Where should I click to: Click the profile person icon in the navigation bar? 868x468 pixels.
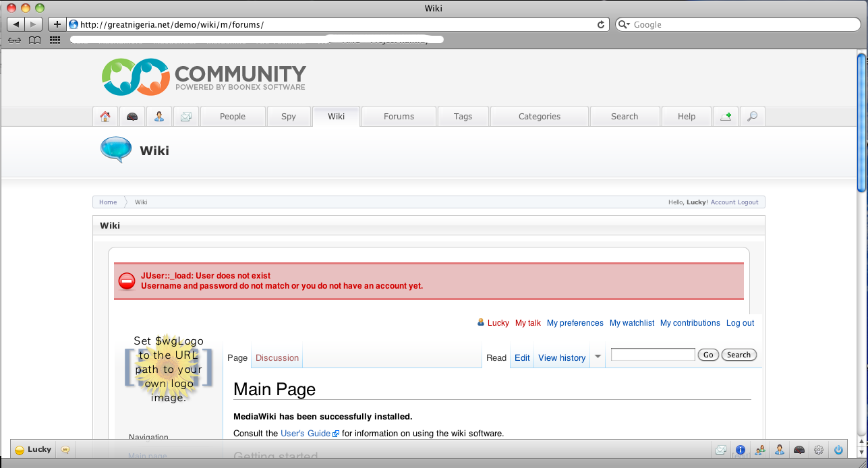159,117
